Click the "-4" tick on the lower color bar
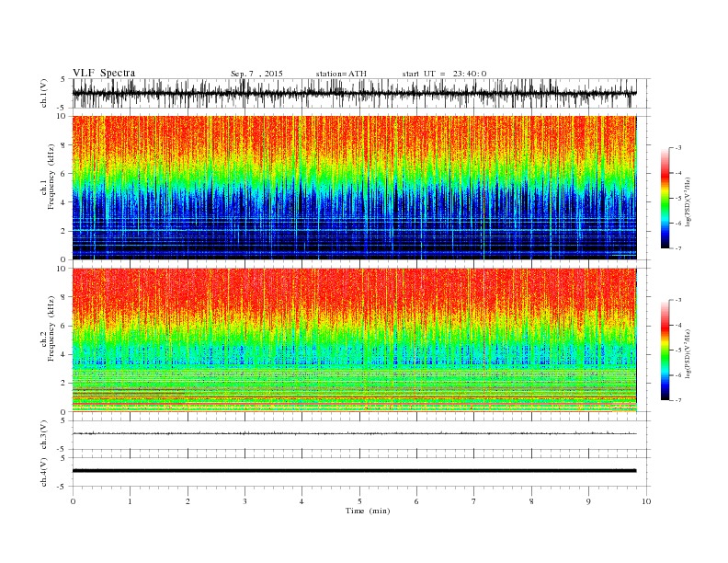The width and height of the screenshot is (728, 563). (678, 325)
